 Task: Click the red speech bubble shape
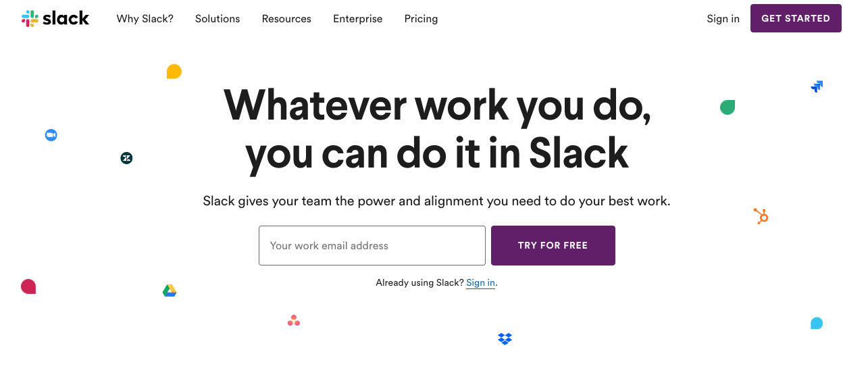[x=28, y=286]
